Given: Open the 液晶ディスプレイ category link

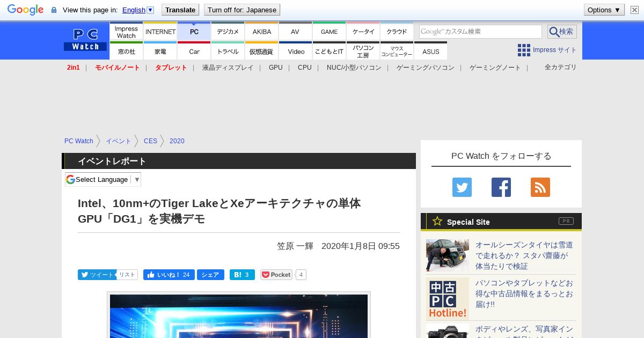Looking at the screenshot, I should (x=228, y=68).
